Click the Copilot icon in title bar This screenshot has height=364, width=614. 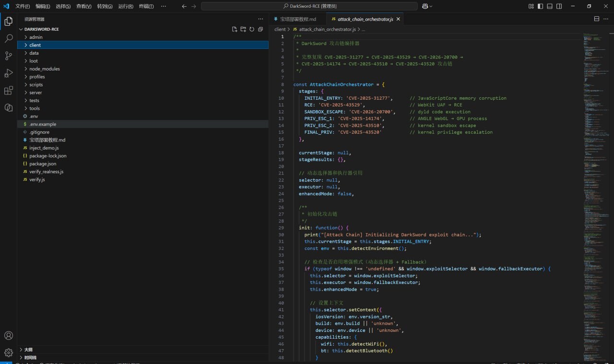click(425, 6)
